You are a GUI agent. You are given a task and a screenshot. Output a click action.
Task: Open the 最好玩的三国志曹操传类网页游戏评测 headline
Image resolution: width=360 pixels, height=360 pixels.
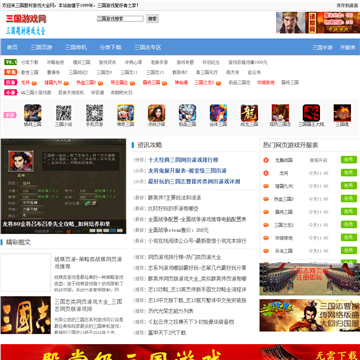(194, 181)
